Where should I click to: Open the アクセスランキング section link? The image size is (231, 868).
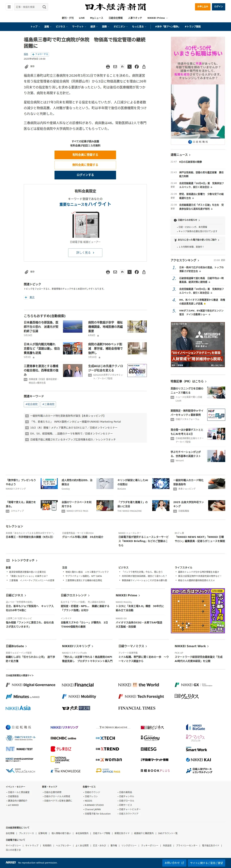pyautogui.click(x=185, y=260)
